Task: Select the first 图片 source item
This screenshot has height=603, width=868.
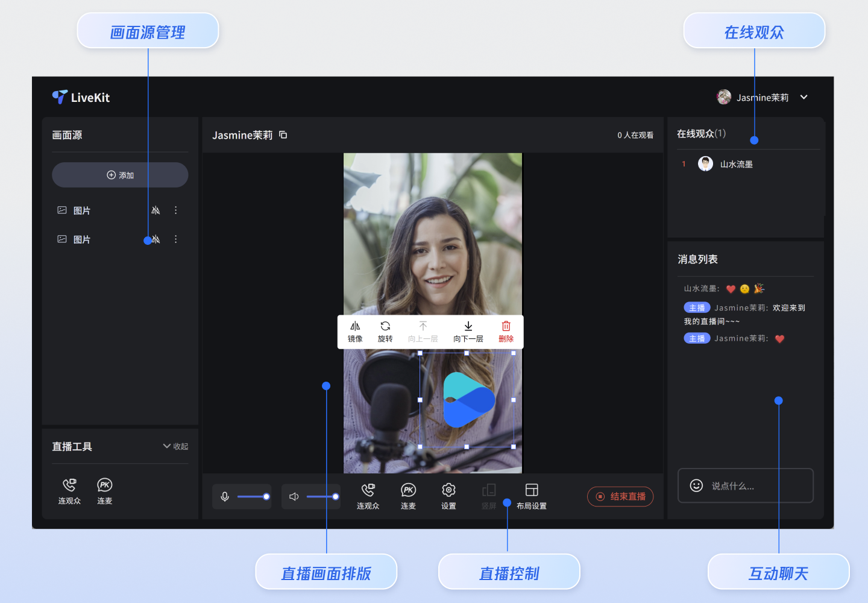Action: pyautogui.click(x=82, y=210)
